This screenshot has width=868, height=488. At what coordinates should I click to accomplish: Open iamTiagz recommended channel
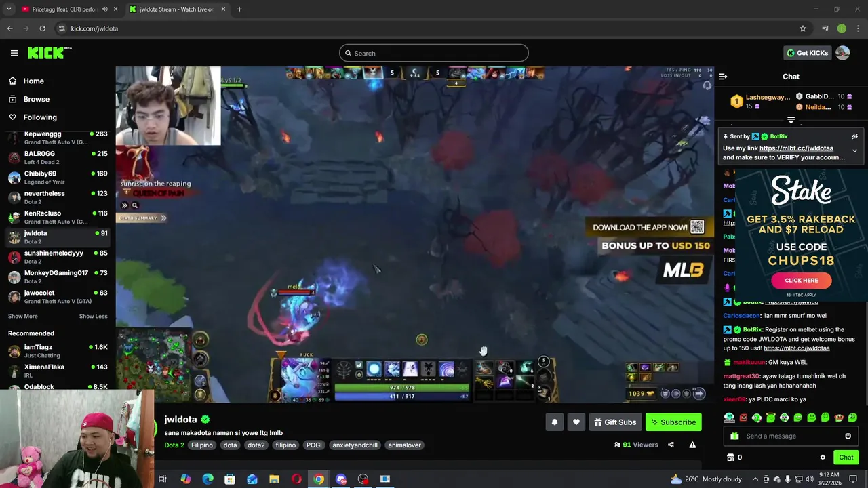coord(58,351)
